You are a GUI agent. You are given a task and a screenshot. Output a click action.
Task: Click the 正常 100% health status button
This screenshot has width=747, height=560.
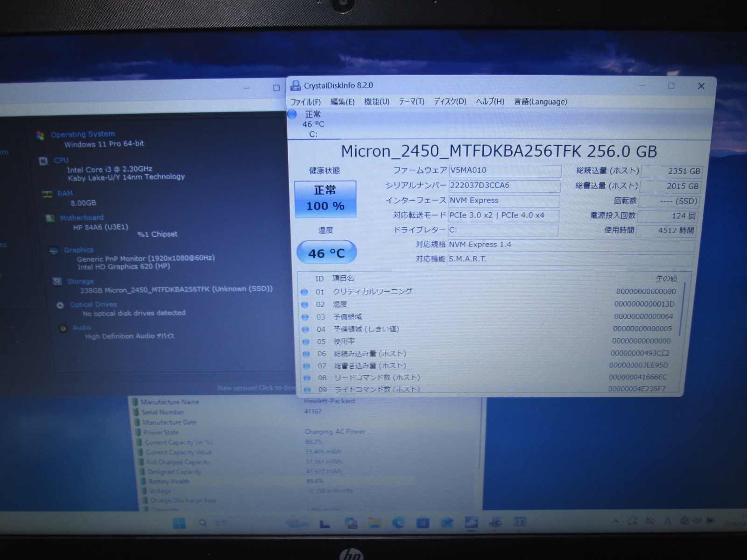click(x=325, y=199)
